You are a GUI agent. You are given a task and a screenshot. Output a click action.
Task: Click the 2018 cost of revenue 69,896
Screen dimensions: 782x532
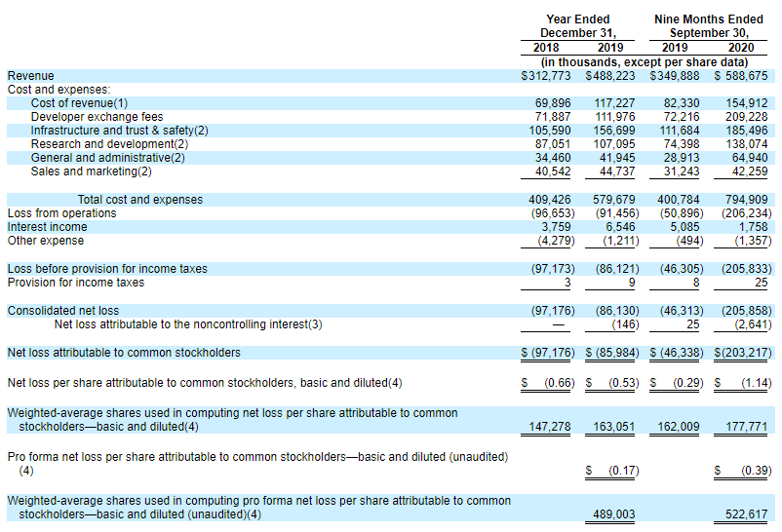pyautogui.click(x=553, y=103)
